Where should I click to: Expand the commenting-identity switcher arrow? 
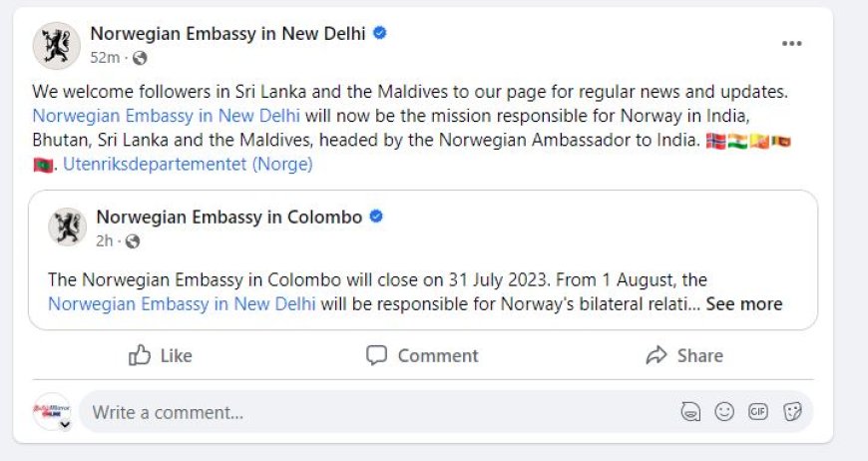click(x=65, y=424)
